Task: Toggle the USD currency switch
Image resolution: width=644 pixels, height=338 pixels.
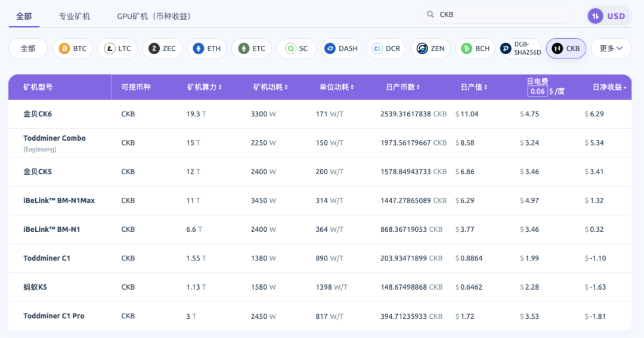Action: click(x=608, y=16)
